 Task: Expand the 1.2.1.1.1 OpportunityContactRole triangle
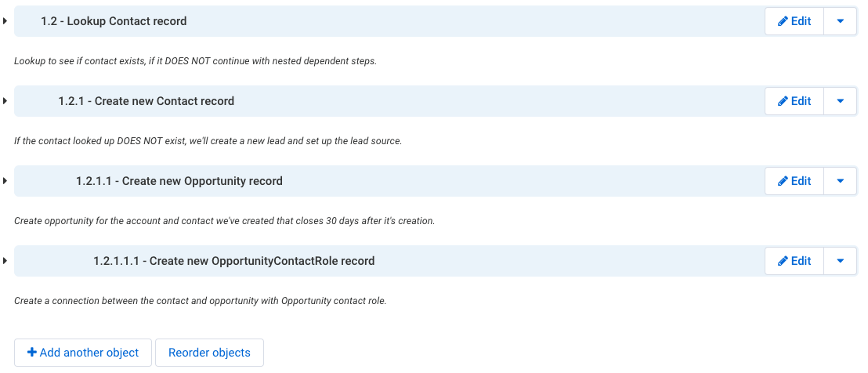[x=5, y=261]
